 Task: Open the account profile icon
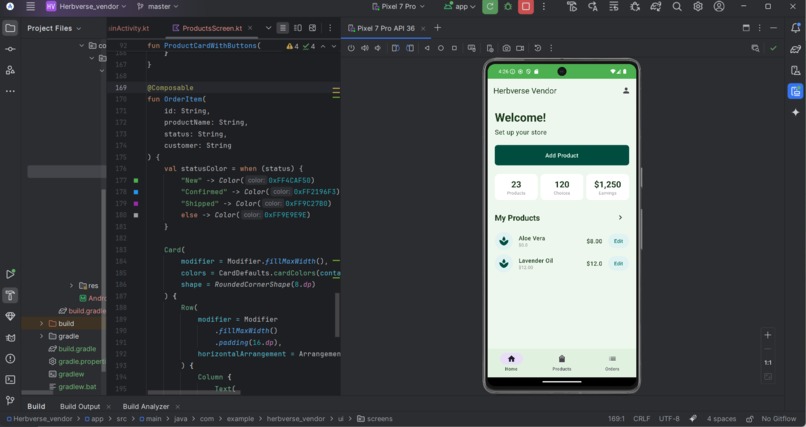(x=719, y=7)
